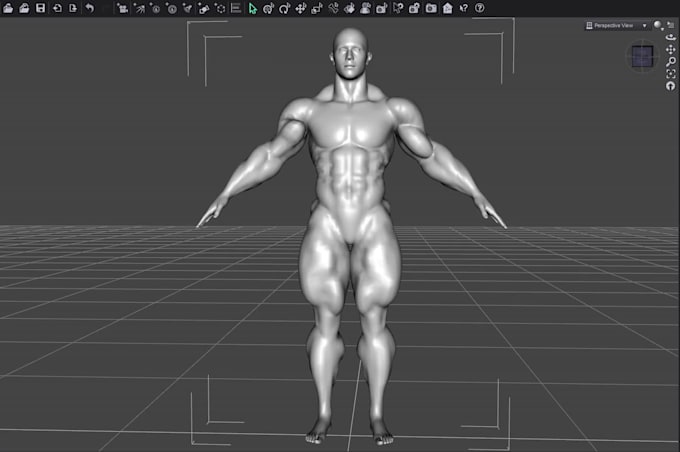Render the scene with the camera icon
This screenshot has width=680, height=452.
[431, 8]
